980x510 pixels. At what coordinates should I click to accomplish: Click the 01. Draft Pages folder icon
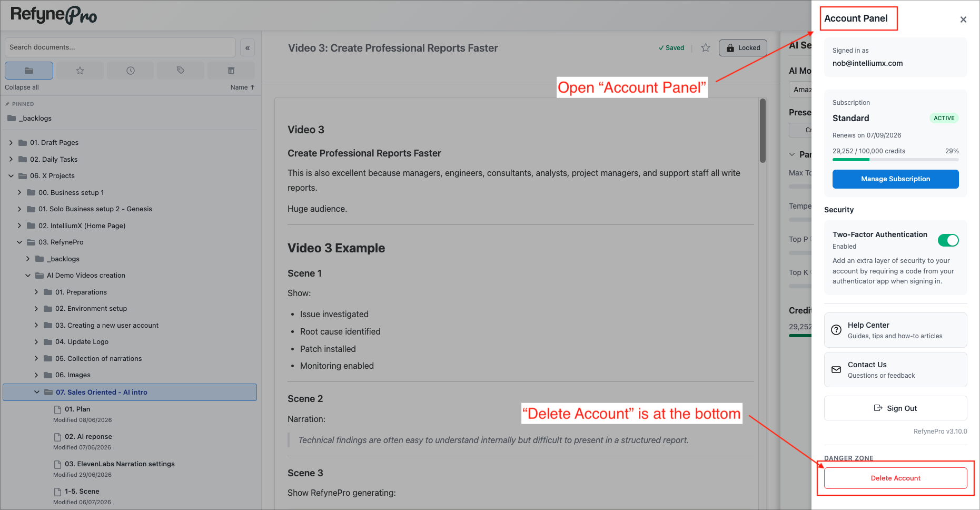23,143
